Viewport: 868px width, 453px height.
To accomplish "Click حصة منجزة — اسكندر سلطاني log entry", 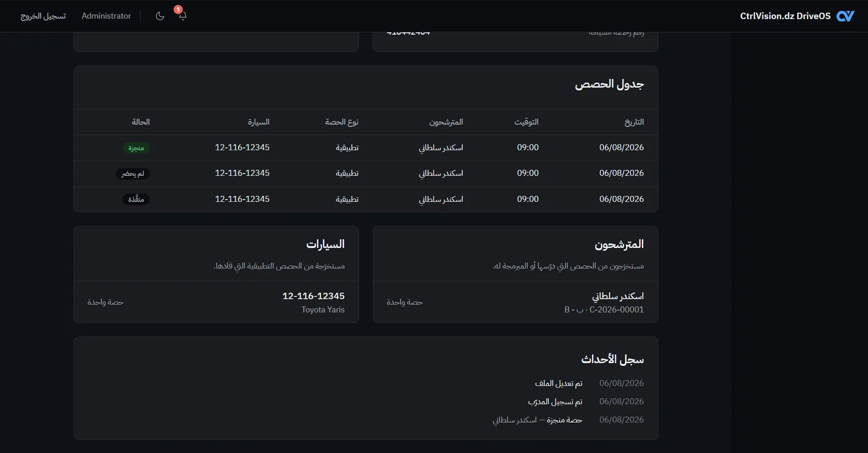I will (538, 420).
